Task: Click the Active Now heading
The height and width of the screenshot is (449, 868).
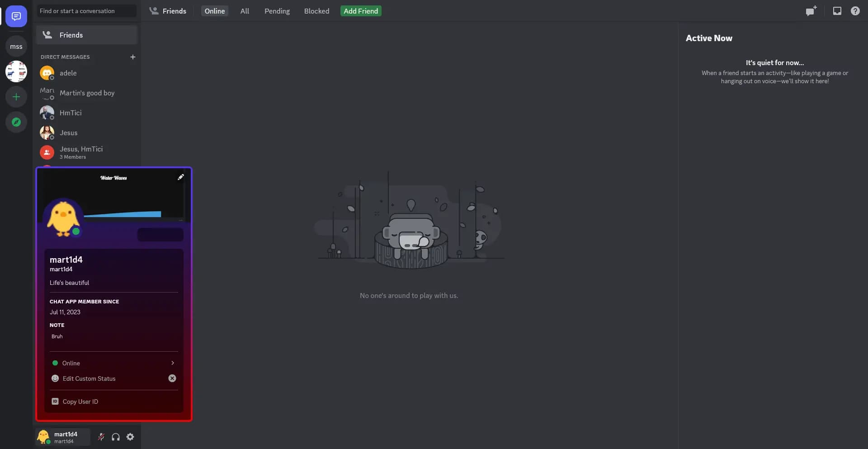Action: click(x=709, y=38)
